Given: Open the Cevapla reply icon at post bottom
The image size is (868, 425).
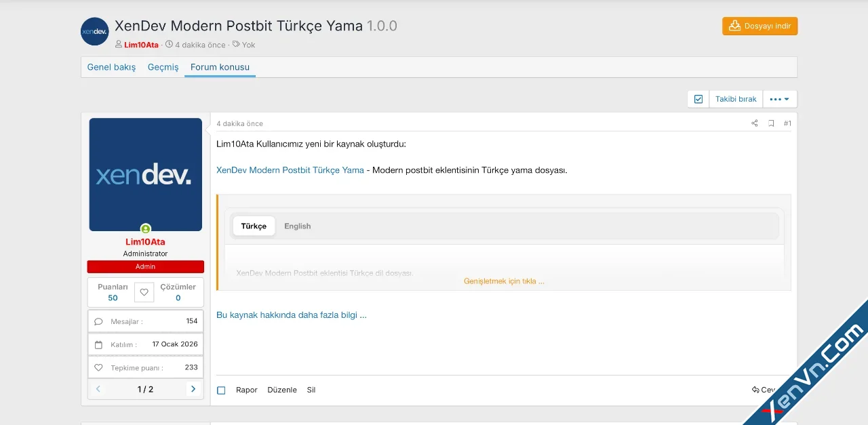Looking at the screenshot, I should coord(755,390).
